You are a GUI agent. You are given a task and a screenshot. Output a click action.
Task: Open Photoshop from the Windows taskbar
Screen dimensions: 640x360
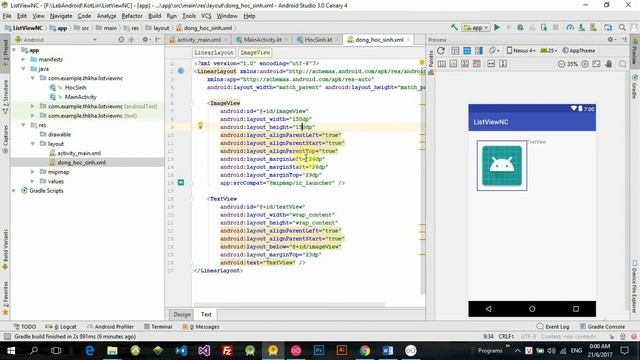point(319,350)
